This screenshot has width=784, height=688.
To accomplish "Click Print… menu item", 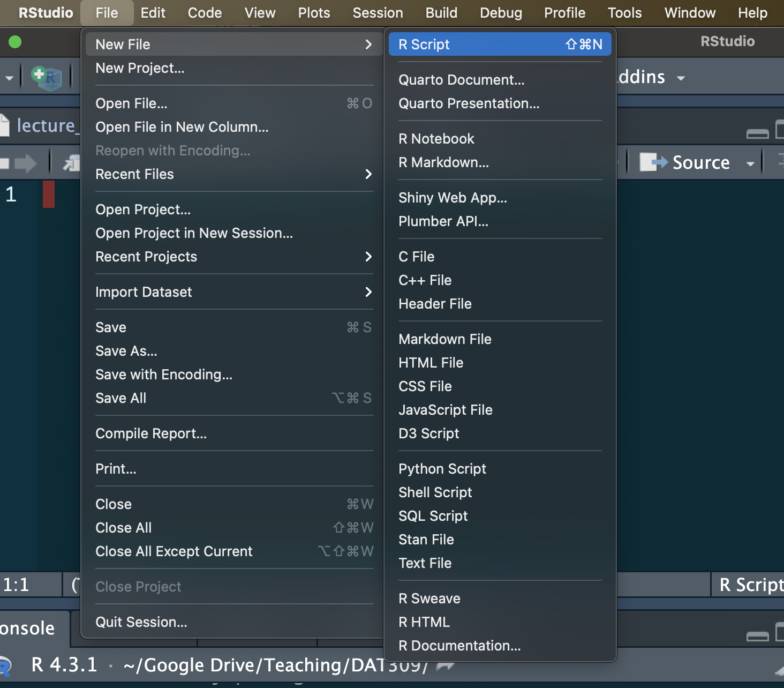I will [x=234, y=468].
